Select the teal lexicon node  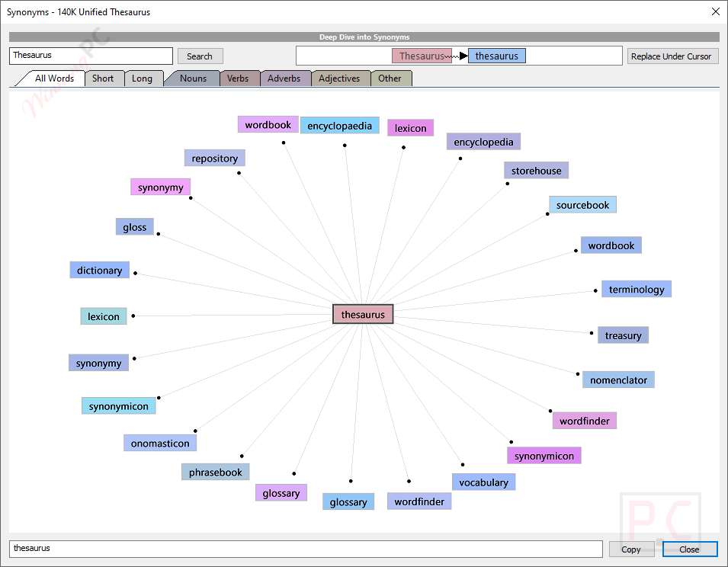click(x=104, y=316)
